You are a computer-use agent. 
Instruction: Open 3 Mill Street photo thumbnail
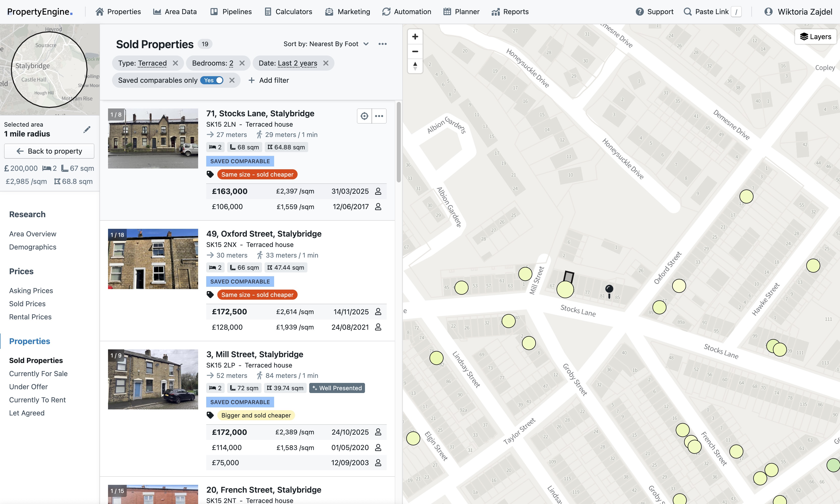pos(153,379)
